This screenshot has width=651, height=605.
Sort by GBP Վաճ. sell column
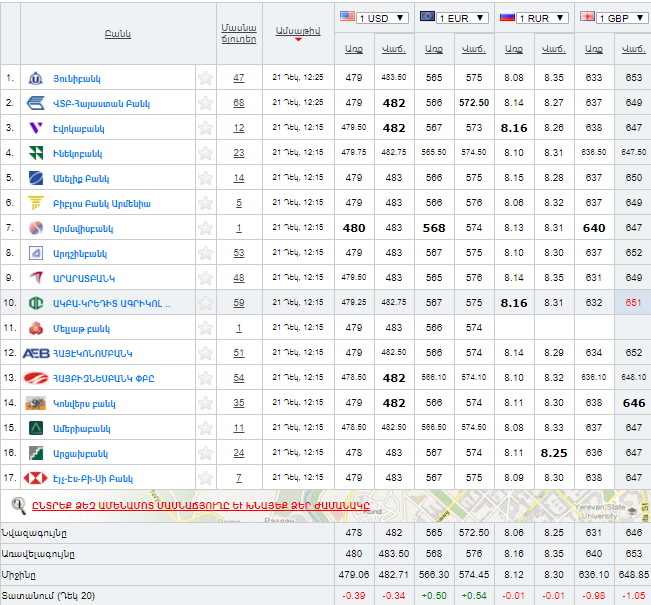tap(634, 49)
